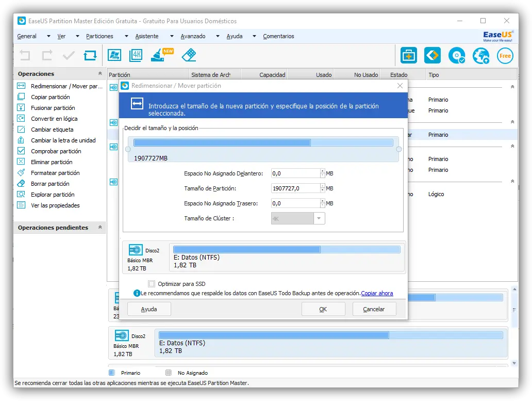Image resolution: width=532 pixels, height=401 pixels.
Task: Click the Cancelar button in dialog
Action: [374, 309]
